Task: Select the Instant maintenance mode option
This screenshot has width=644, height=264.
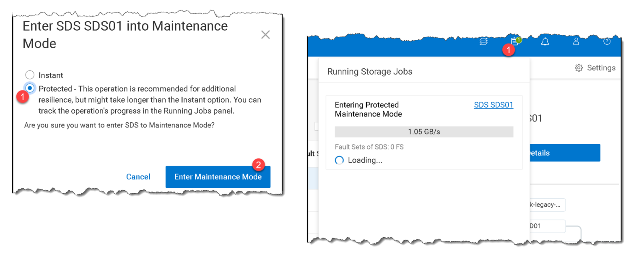Action: click(30, 75)
